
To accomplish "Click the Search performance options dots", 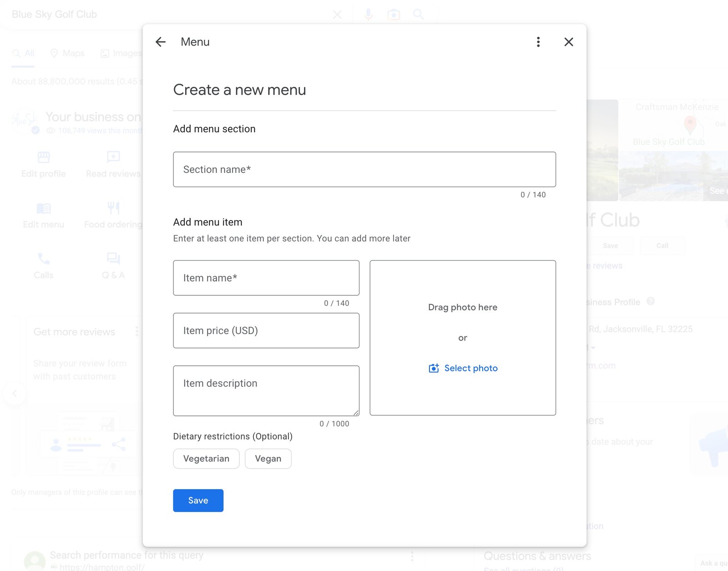I will [412, 556].
